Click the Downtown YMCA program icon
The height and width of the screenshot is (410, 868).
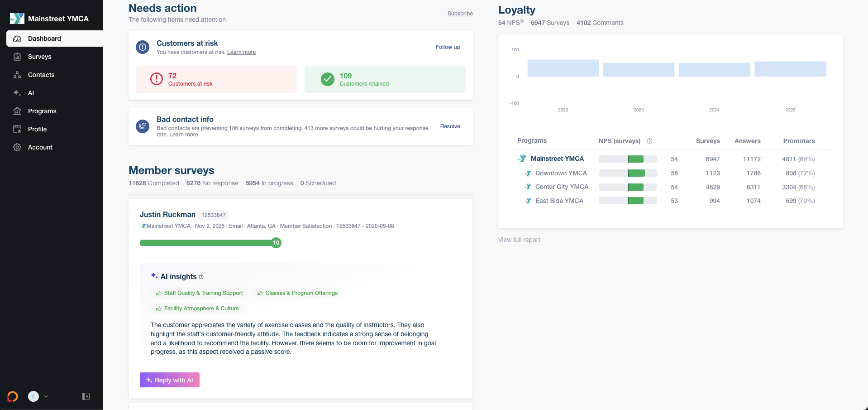(x=528, y=173)
